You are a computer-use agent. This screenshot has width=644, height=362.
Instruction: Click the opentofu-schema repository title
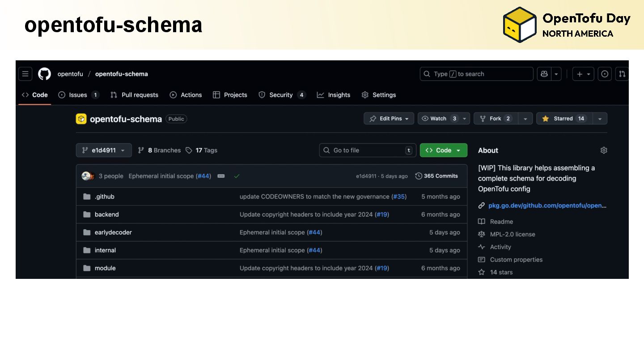[x=126, y=119]
